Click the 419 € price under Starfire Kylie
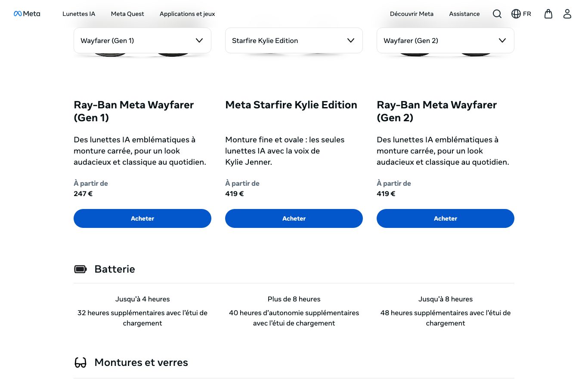Viewport: 588px width, 387px height. 235,193
